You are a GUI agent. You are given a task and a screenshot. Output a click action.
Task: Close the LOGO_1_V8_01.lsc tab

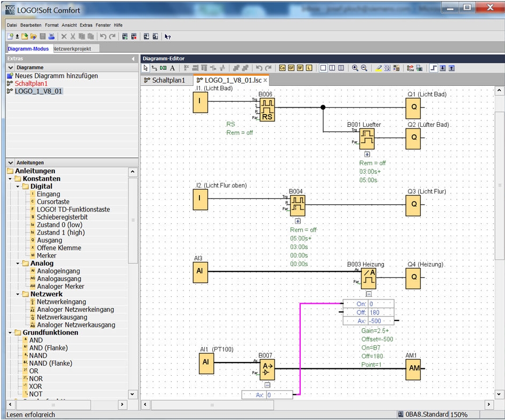pos(266,80)
